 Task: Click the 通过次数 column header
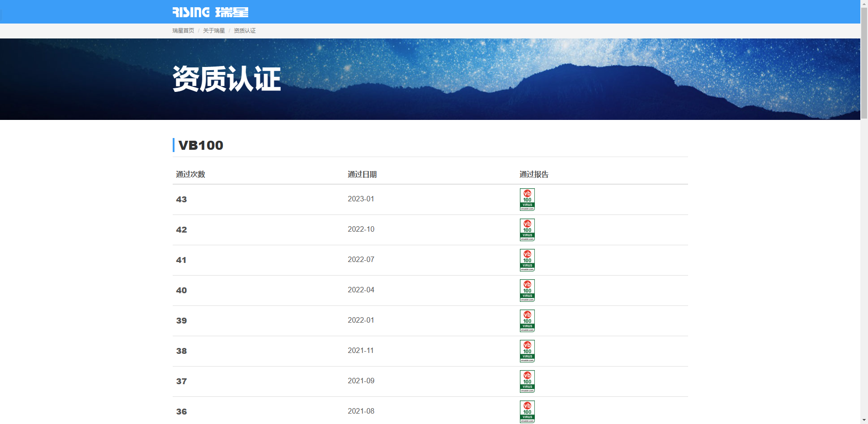[190, 174]
